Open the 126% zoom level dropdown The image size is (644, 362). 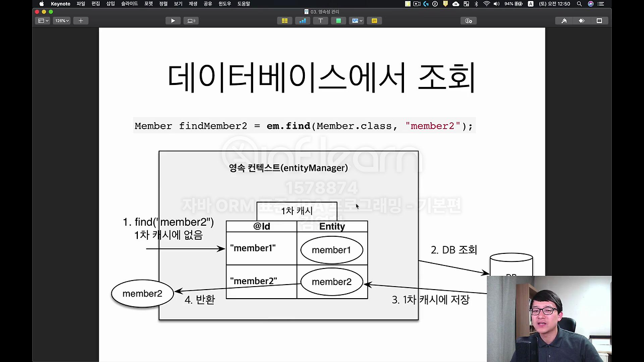(62, 21)
